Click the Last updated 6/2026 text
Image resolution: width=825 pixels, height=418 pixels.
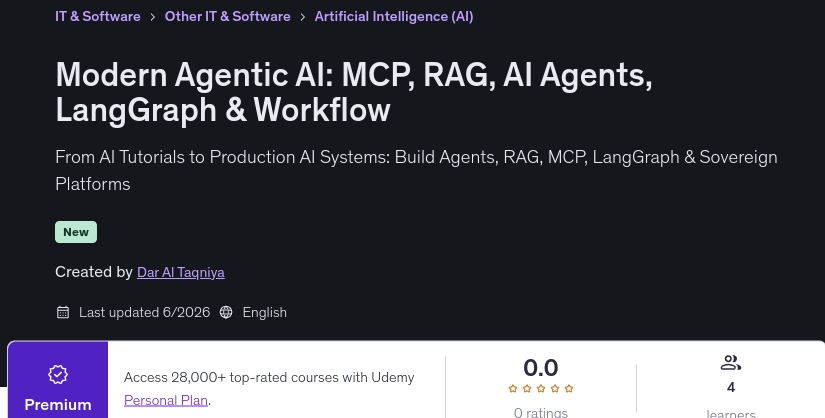pyautogui.click(x=144, y=312)
